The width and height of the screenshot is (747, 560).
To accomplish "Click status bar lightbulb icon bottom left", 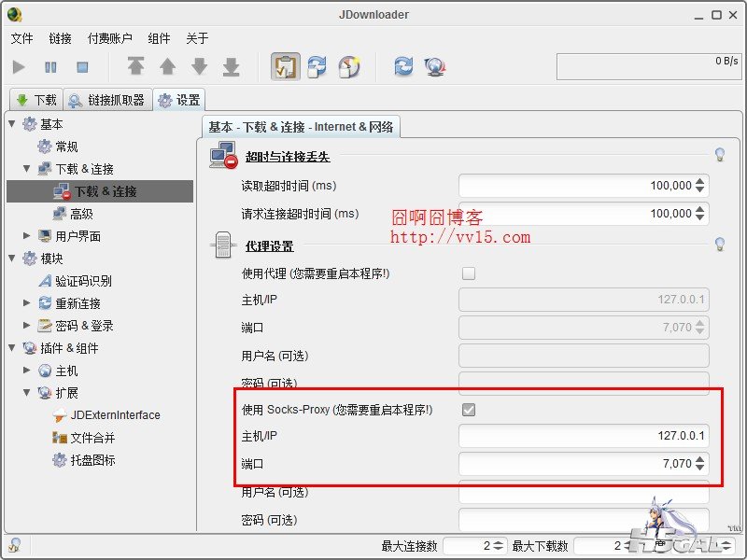I will click(14, 545).
